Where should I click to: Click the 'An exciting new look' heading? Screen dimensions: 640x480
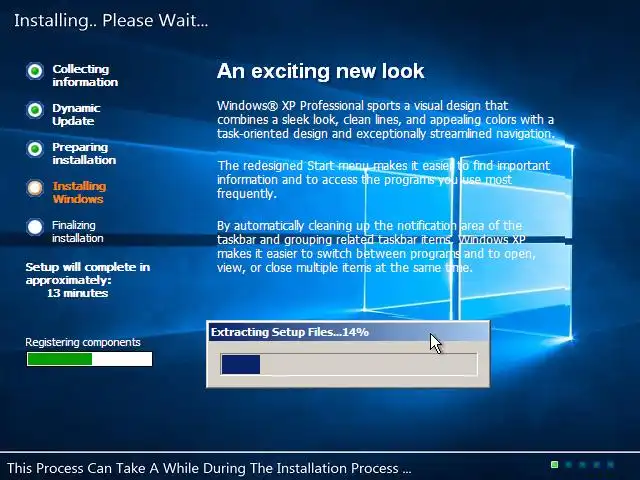click(320, 71)
